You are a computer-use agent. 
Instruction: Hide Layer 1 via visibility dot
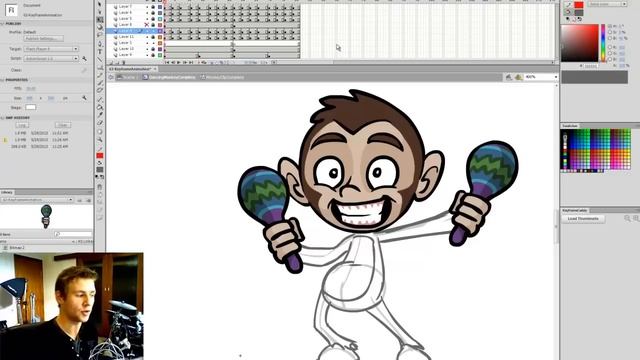[x=147, y=43]
